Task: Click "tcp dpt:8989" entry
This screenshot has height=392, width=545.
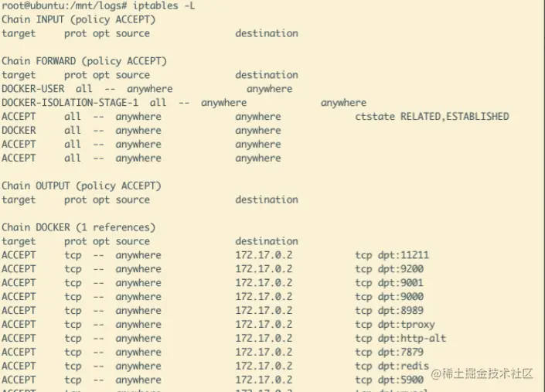Action: [x=389, y=311]
